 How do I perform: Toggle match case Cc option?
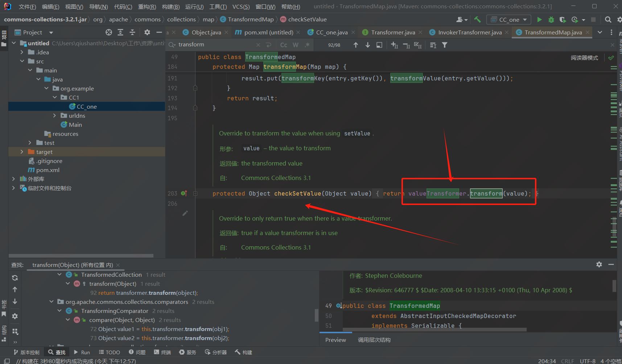(x=284, y=45)
